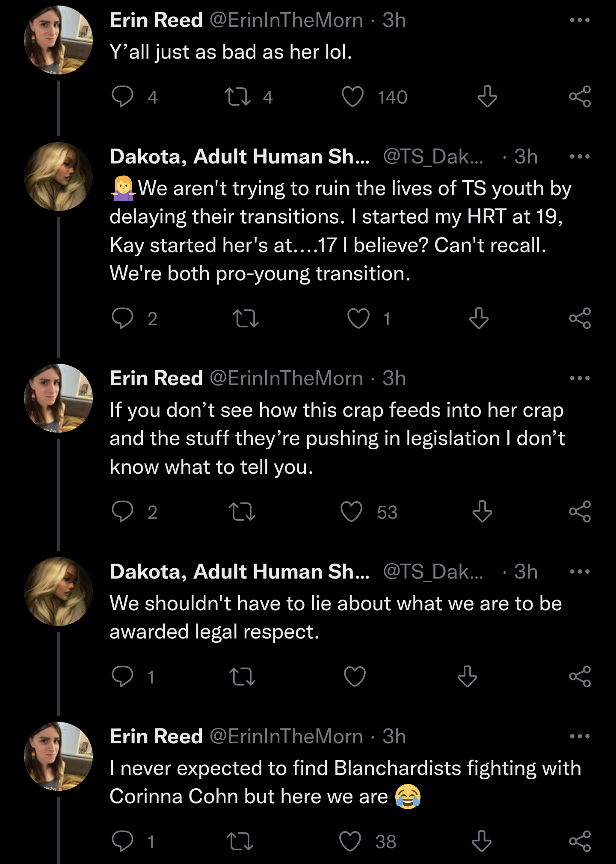Downvote the "awarded legal respect" tweet
Image resolution: width=616 pixels, height=864 pixels.
point(467,677)
